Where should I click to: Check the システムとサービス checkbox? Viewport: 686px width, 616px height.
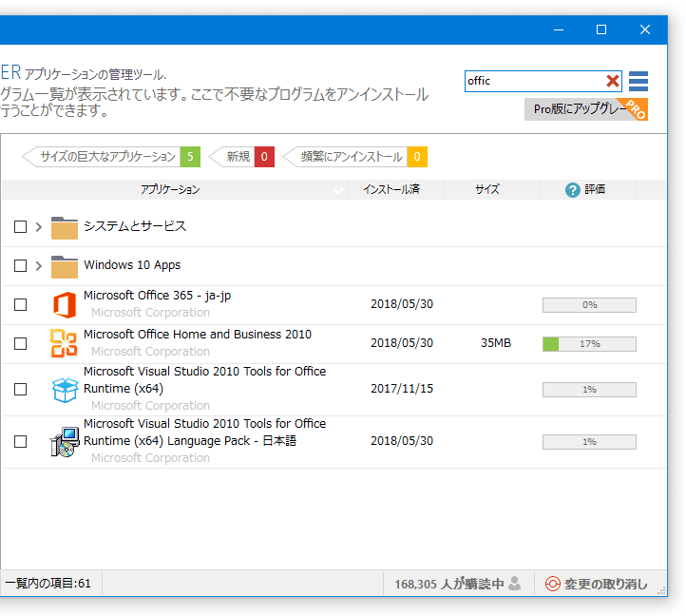[21, 227]
